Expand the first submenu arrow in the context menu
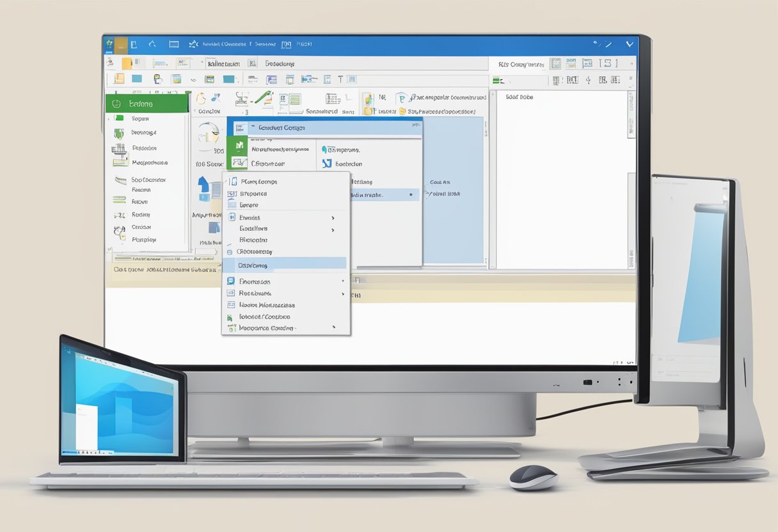 pos(332,218)
